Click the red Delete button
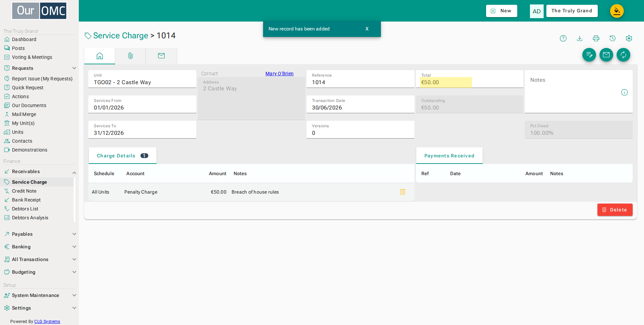644x325 pixels. tap(615, 210)
